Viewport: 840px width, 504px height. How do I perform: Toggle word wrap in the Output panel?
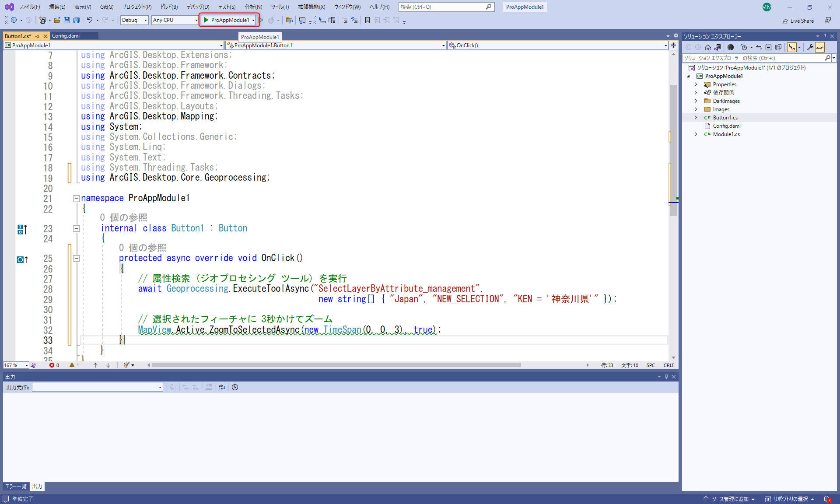221,387
